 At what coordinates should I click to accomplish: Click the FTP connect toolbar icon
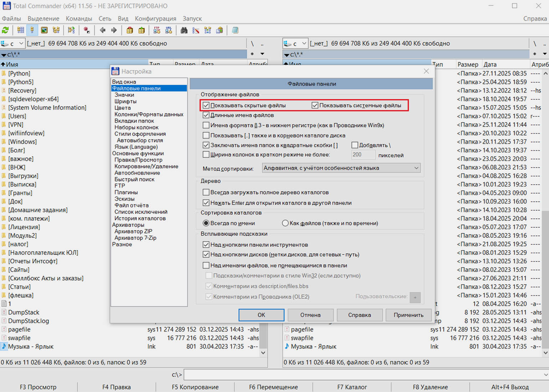point(157,30)
